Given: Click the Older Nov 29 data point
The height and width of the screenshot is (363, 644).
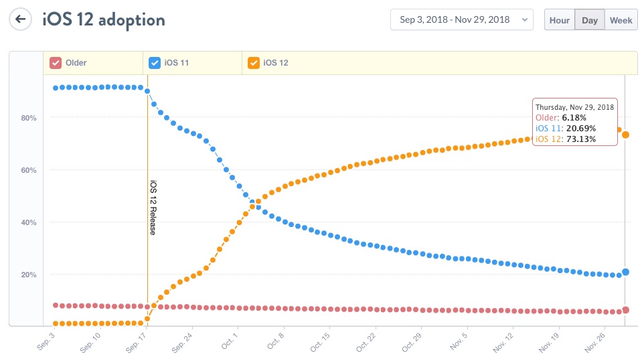Looking at the screenshot, I should click(625, 310).
